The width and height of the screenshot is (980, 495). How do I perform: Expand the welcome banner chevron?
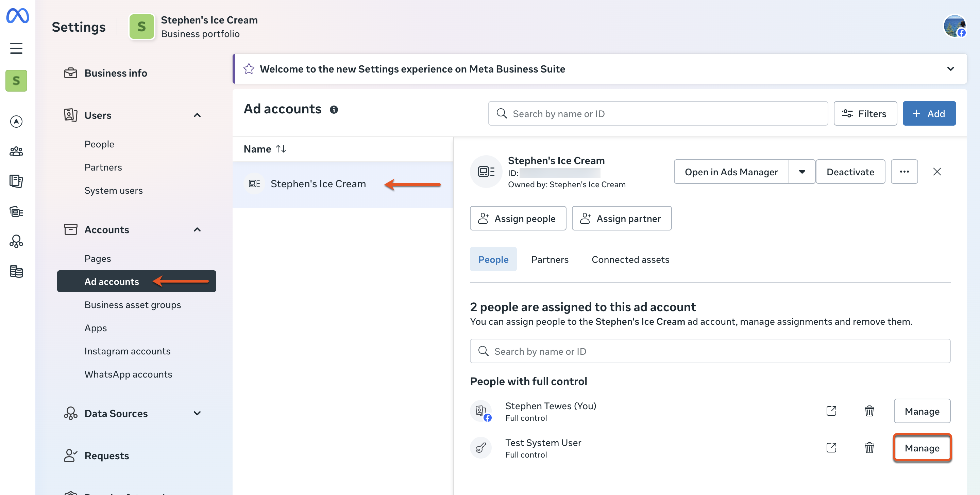[950, 69]
